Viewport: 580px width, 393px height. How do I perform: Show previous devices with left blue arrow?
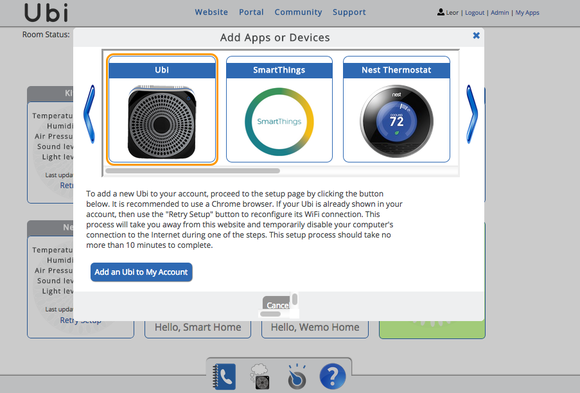tap(90, 114)
